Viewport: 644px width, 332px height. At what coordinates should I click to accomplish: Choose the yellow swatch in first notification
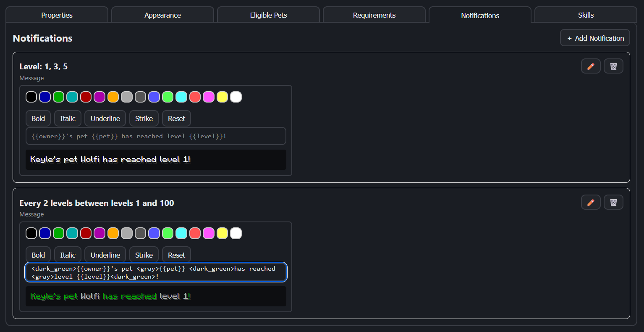click(223, 97)
